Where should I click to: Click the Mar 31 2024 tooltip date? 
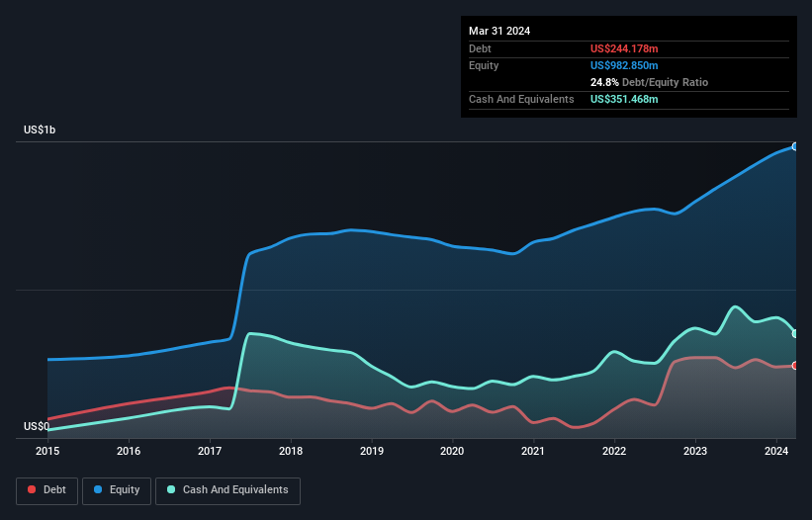499,31
